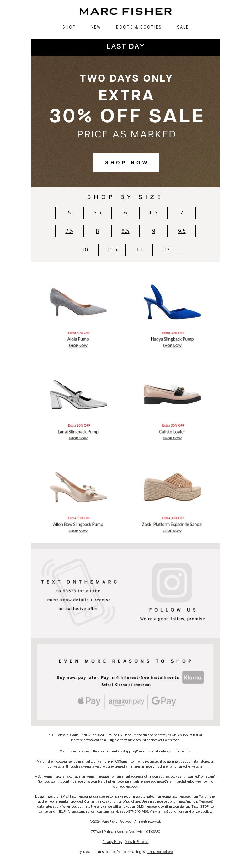The width and height of the screenshot is (251, 868).
Task: Click the Instagram icon
Action: 172,582
